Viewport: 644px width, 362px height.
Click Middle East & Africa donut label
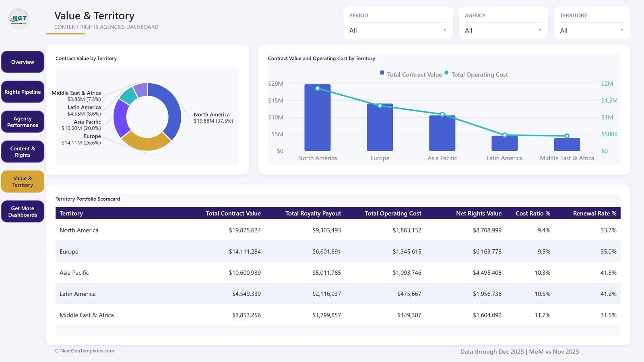[x=76, y=96]
